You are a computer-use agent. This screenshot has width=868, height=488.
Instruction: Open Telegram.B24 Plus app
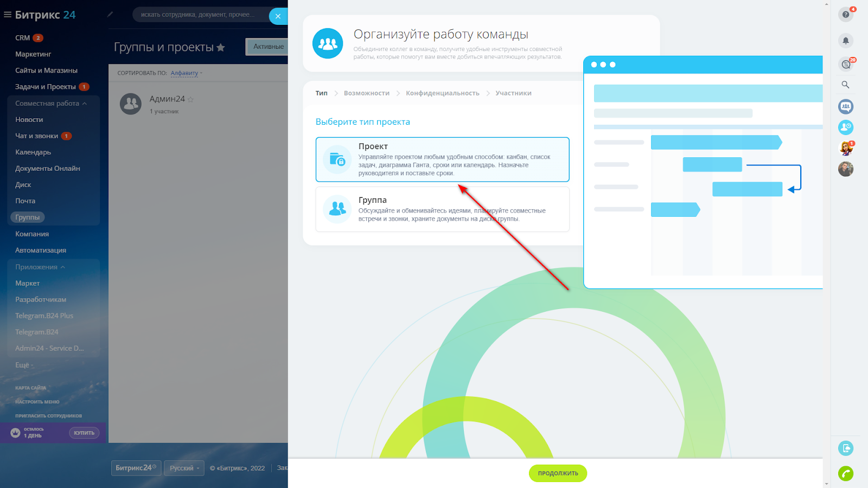44,316
